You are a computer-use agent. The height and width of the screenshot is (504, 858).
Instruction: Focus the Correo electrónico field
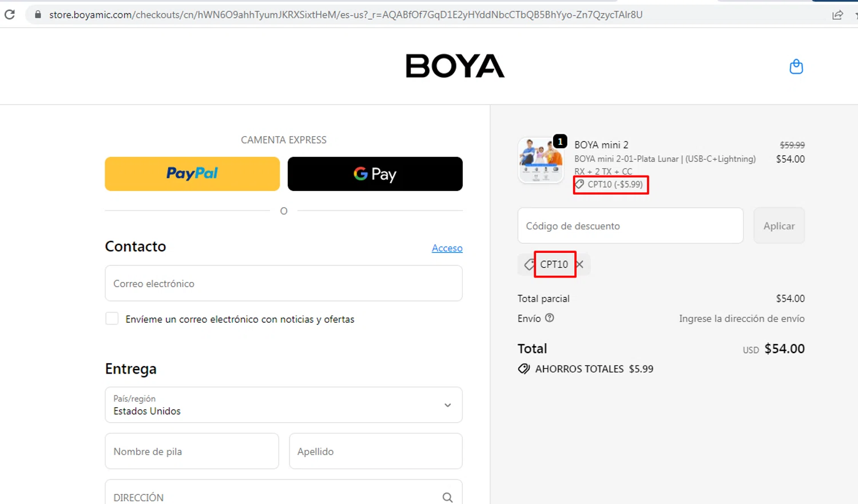coord(284,283)
